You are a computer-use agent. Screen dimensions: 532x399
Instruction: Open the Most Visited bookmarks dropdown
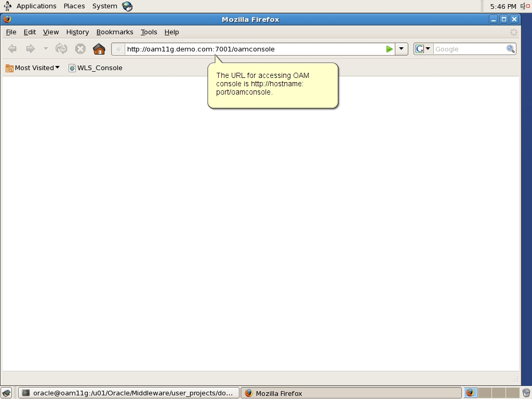coord(32,68)
